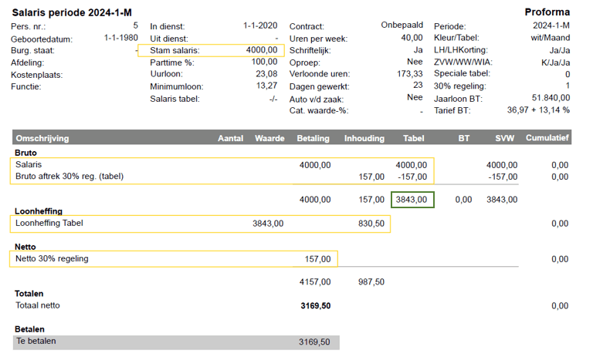The width and height of the screenshot is (593, 364).
Task: Click the 'Salaris' row label
Action: click(29, 164)
